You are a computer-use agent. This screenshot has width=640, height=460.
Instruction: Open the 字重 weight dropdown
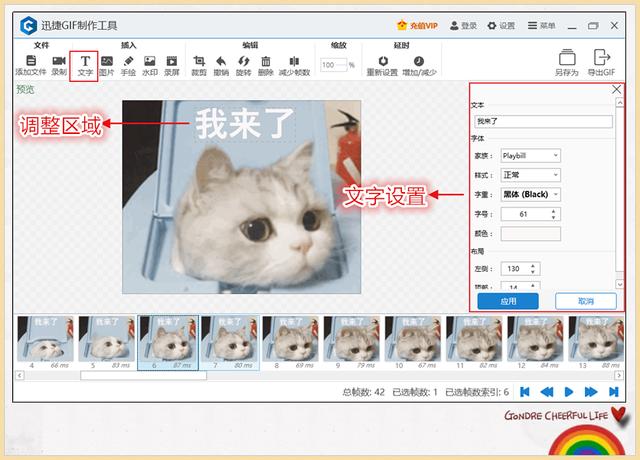point(531,195)
